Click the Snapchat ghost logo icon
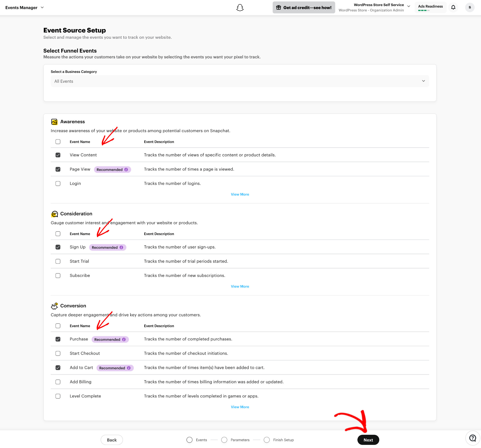The width and height of the screenshot is (481, 448). [x=240, y=8]
